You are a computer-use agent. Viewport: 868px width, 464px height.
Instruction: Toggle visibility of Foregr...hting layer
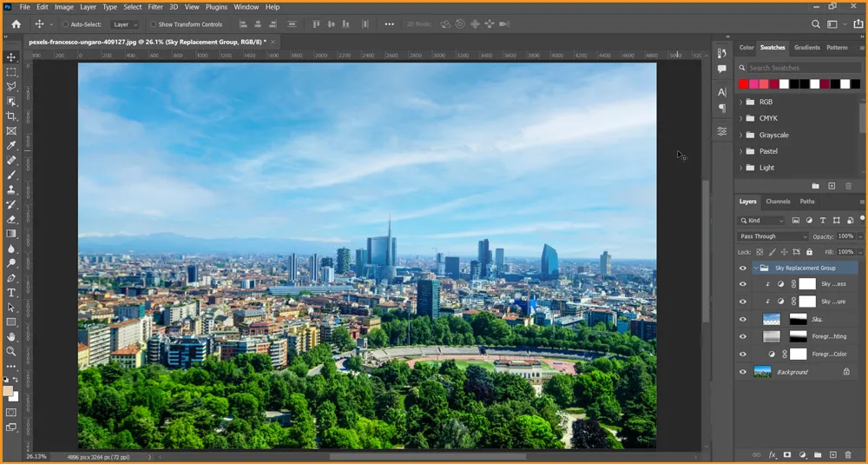[x=743, y=336]
